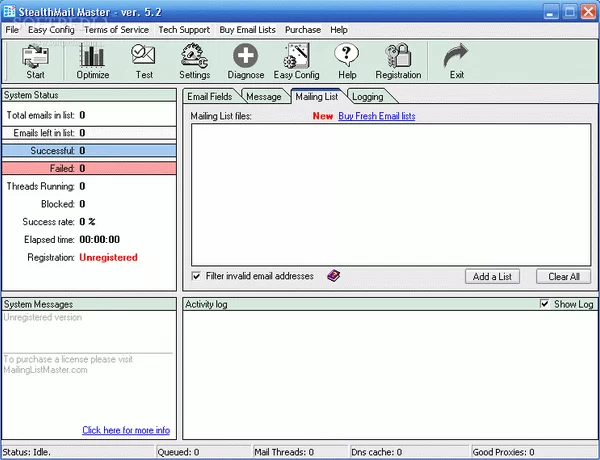Click the MailingListMaster.com message text
Screen dimensions: 600x460
pyautogui.click(x=45, y=370)
